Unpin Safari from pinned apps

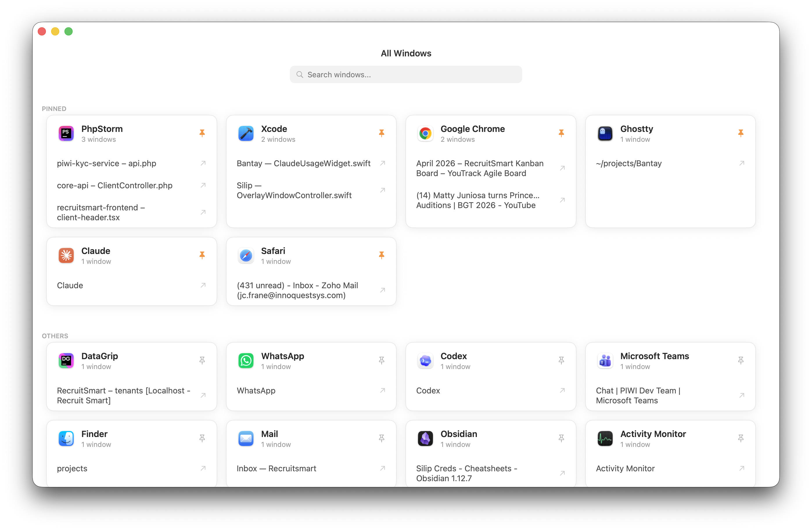coord(381,255)
